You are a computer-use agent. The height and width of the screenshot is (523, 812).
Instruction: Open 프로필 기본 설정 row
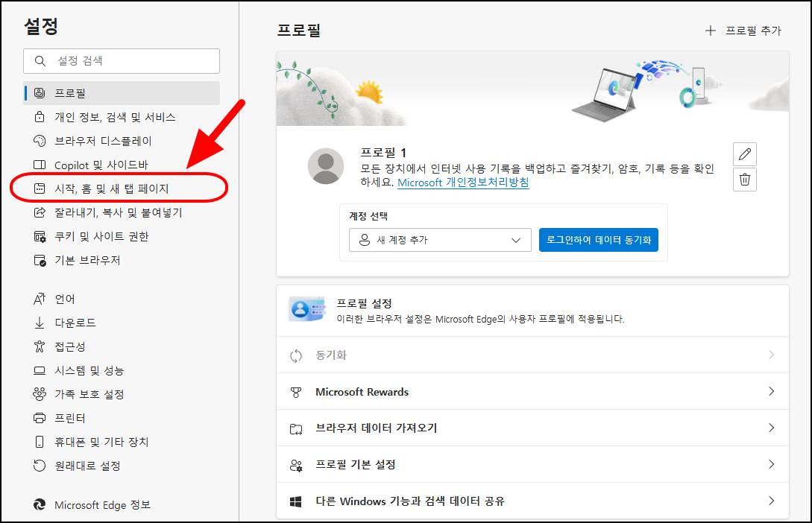pos(532,465)
